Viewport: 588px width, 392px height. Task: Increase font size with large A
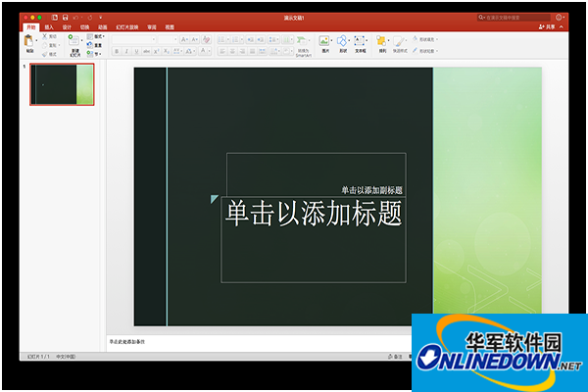tap(184, 39)
